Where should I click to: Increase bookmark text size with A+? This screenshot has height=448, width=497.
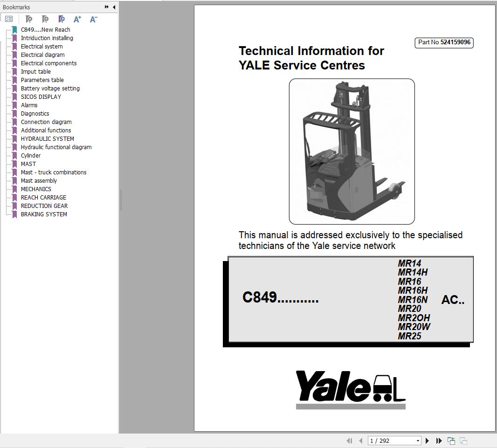point(77,19)
